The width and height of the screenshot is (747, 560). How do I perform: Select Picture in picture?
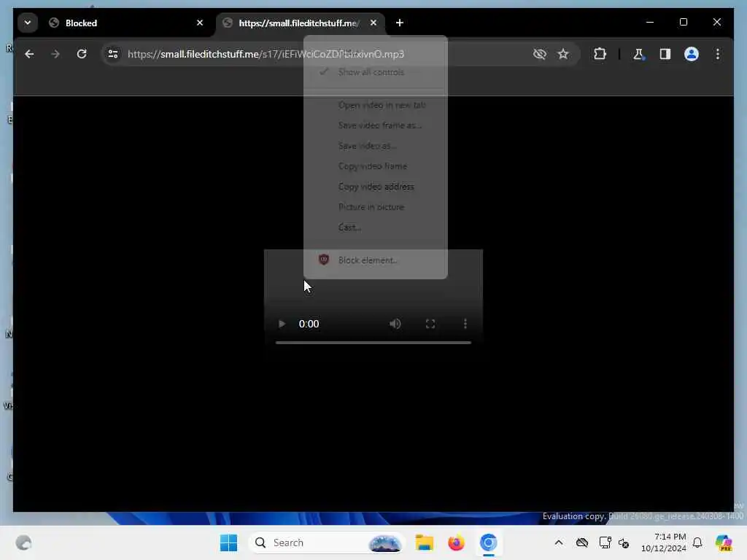click(x=376, y=207)
